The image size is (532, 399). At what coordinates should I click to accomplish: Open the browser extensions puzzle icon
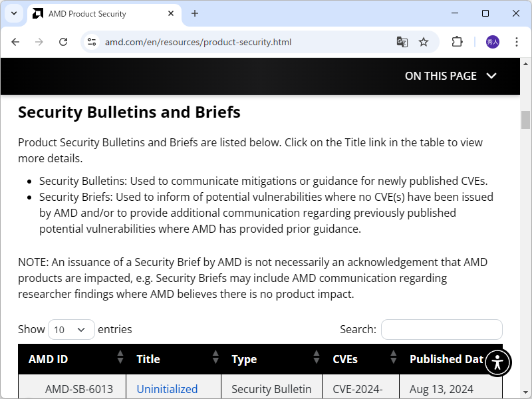tap(457, 42)
